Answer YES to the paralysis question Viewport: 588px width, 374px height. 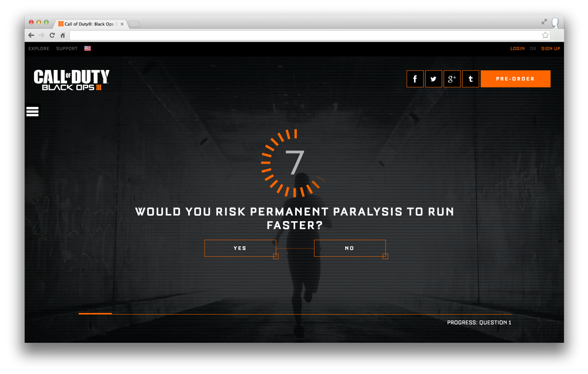pos(240,248)
